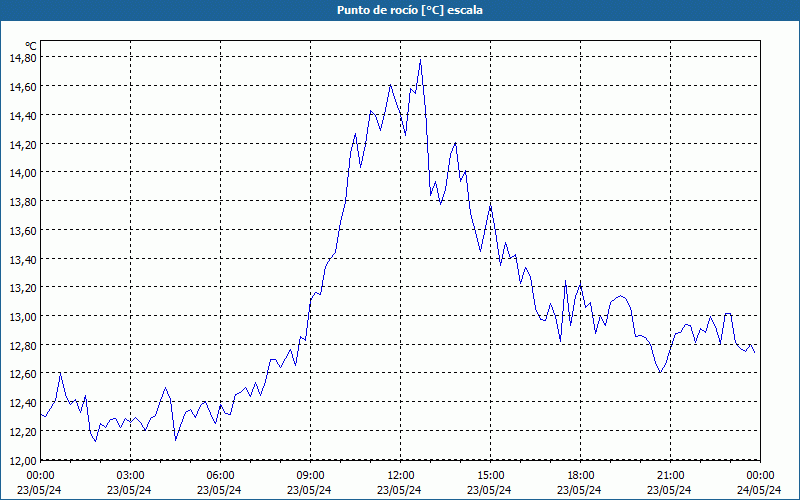The width and height of the screenshot is (800, 500).
Task: Click the 12:00 time label on x-axis
Action: tap(401, 476)
